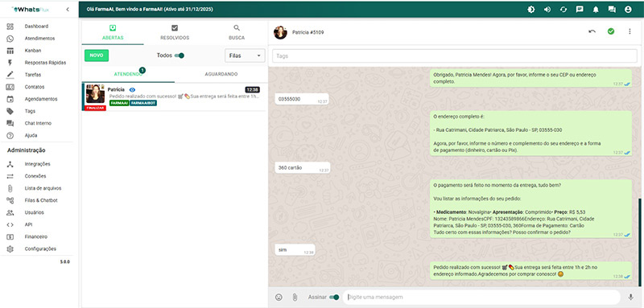Click the Configurações gear icon
The height and width of the screenshot is (308, 644).
click(10, 249)
